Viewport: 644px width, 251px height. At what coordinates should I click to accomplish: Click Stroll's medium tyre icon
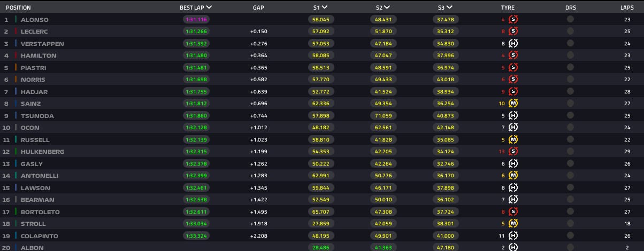point(513,224)
